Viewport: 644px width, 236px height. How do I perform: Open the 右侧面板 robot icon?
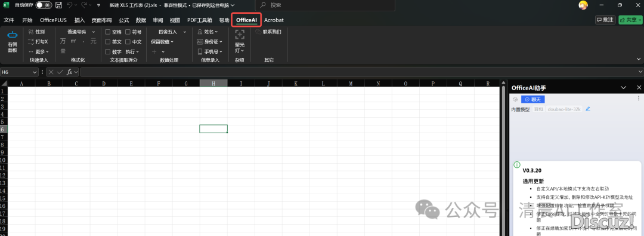click(x=13, y=35)
